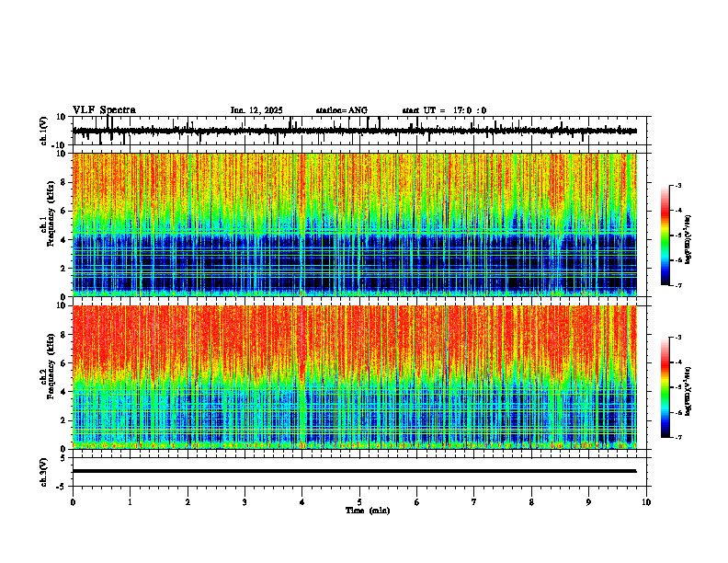Screen dimensions: 728x563
Task: Click the date label "Jan. 12, 2025"
Action: (256, 110)
